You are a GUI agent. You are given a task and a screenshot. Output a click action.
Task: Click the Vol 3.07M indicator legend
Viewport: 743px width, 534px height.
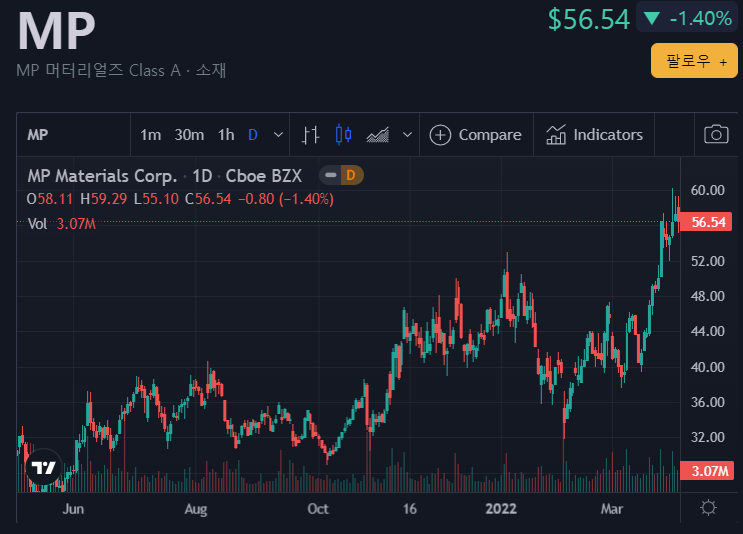tap(62, 224)
